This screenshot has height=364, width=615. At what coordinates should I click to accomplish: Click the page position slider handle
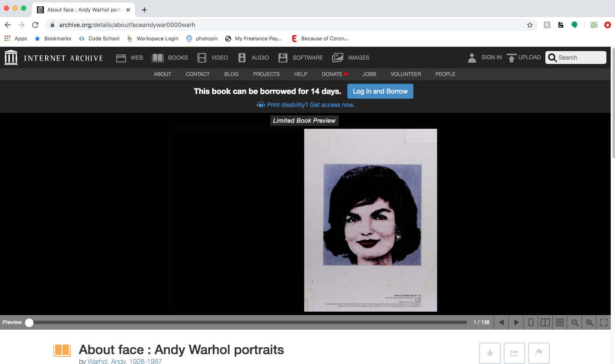(29, 322)
